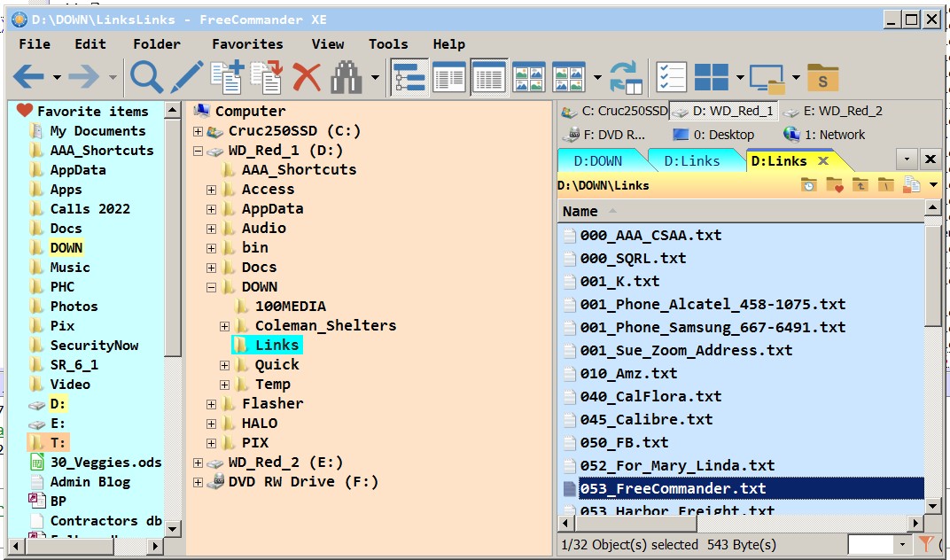950x560 pixels.
Task: Select drive E: WD_Red_2 button
Action: (x=832, y=112)
